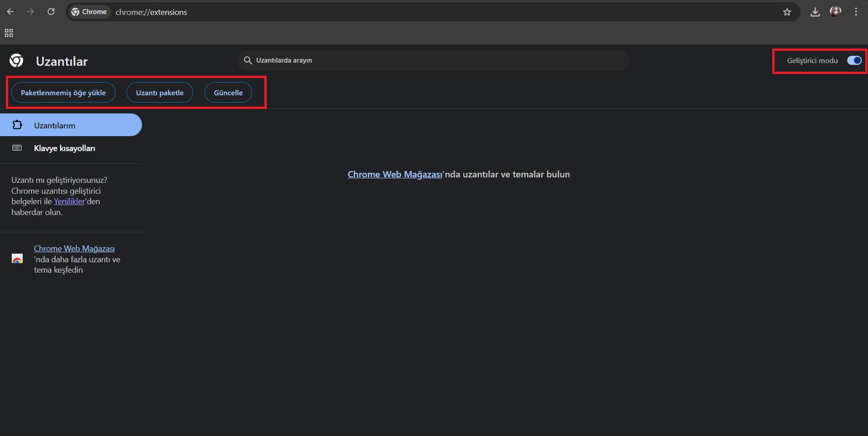Open the sidebar Chrome Web Mağazası link
Viewport: 868px width, 436px height.
74,249
